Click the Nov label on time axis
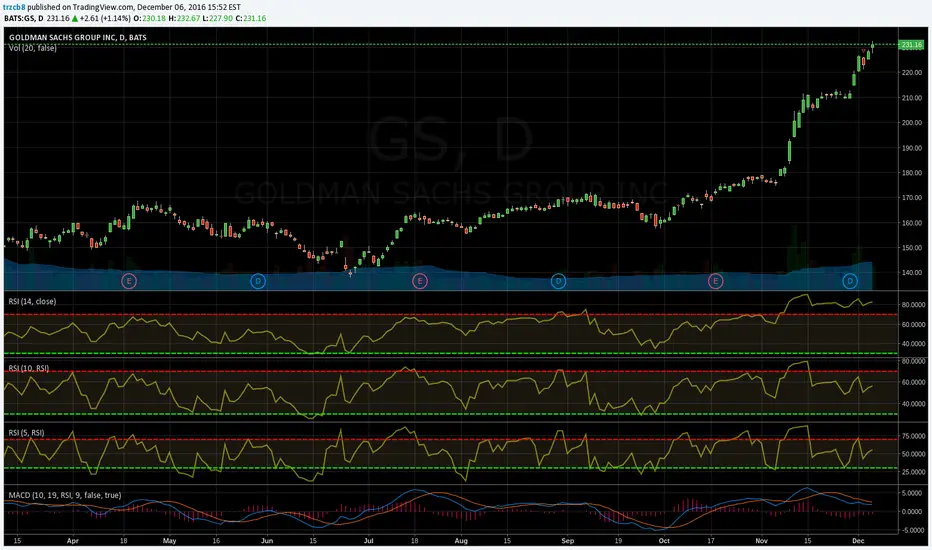This screenshot has height=550, width=932. tap(761, 541)
